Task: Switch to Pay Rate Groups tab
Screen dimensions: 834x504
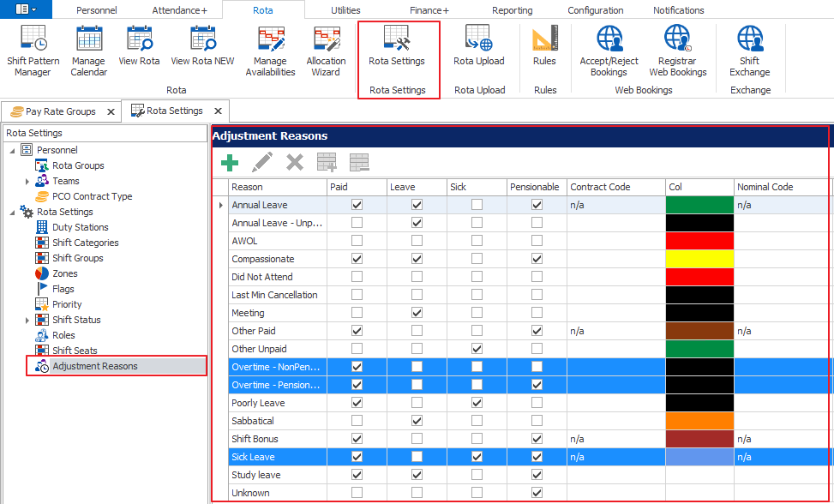Action: tap(59, 111)
